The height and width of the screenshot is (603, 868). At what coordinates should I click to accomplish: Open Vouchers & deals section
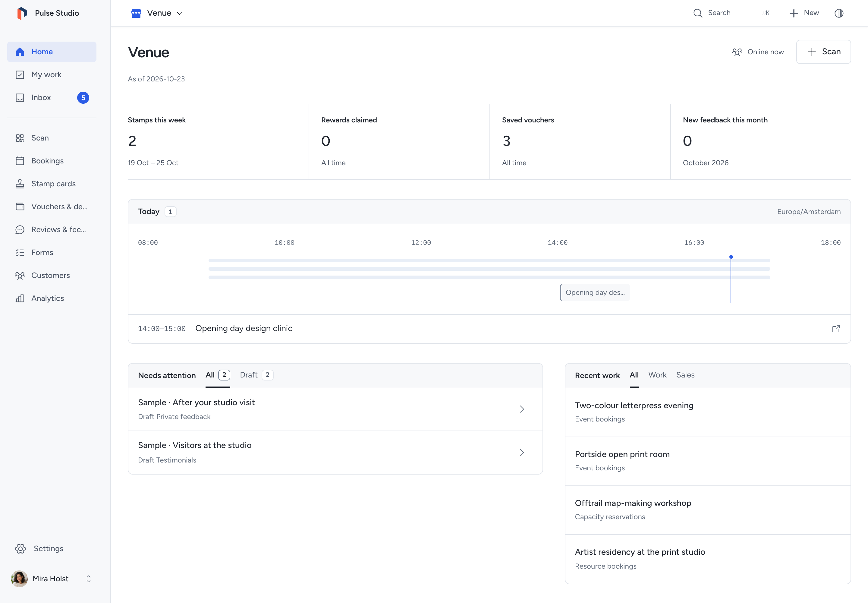[52, 207]
